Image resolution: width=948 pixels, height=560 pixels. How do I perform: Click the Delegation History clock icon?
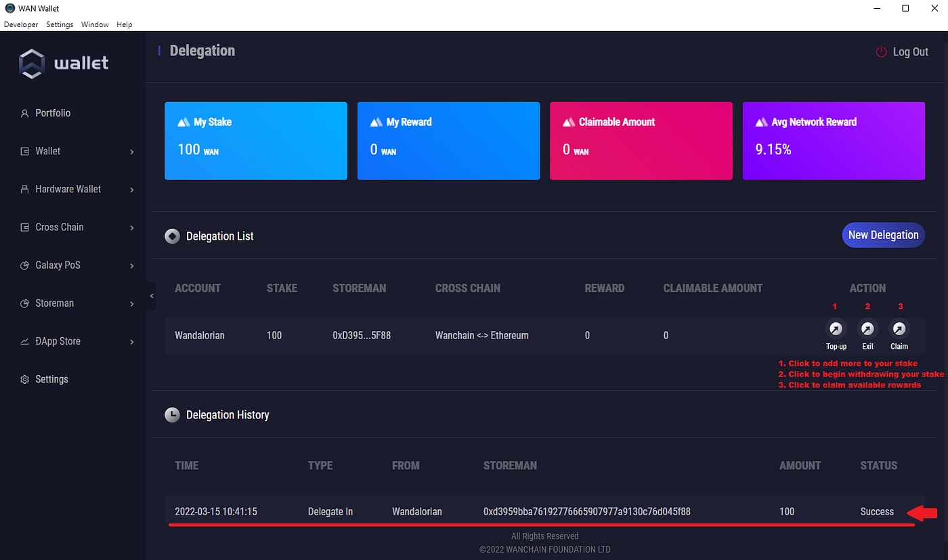click(173, 415)
